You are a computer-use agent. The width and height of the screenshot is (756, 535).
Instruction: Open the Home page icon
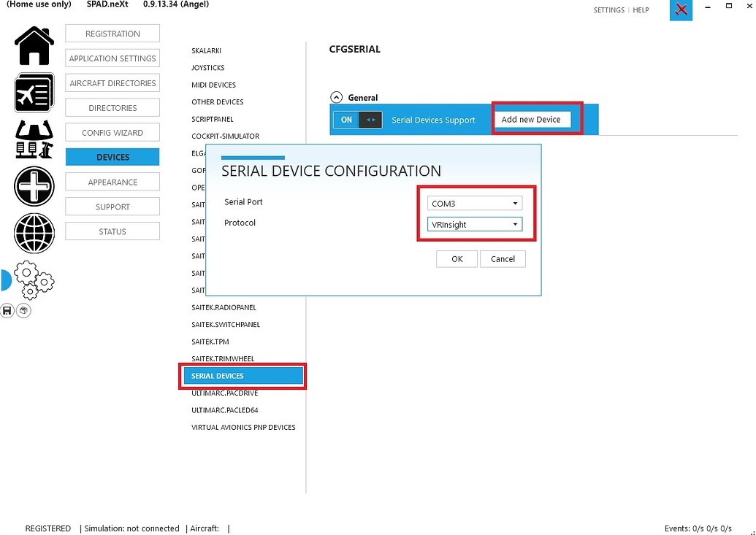[34, 45]
